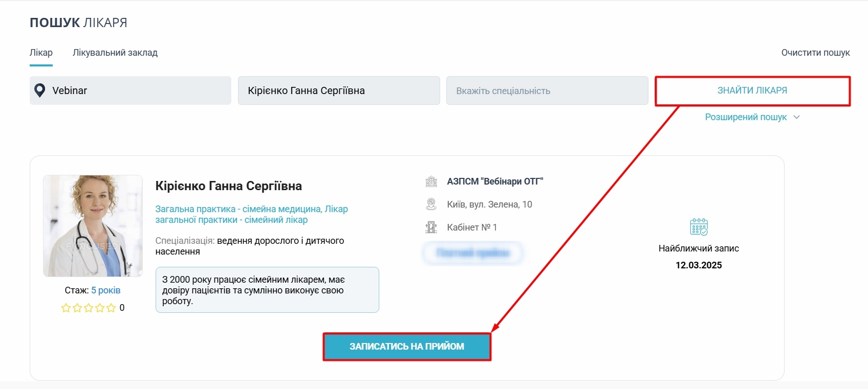868x389 pixels.
Task: Click the address map marker icon
Action: pyautogui.click(x=431, y=204)
